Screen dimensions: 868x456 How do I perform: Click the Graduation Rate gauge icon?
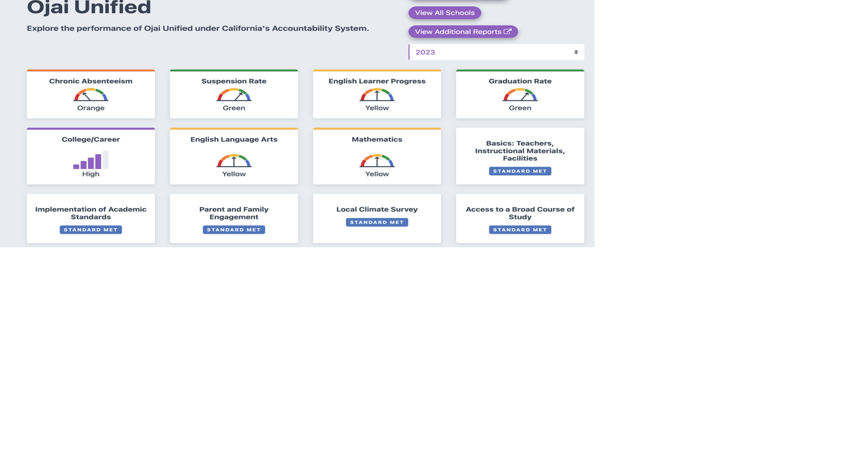point(520,95)
